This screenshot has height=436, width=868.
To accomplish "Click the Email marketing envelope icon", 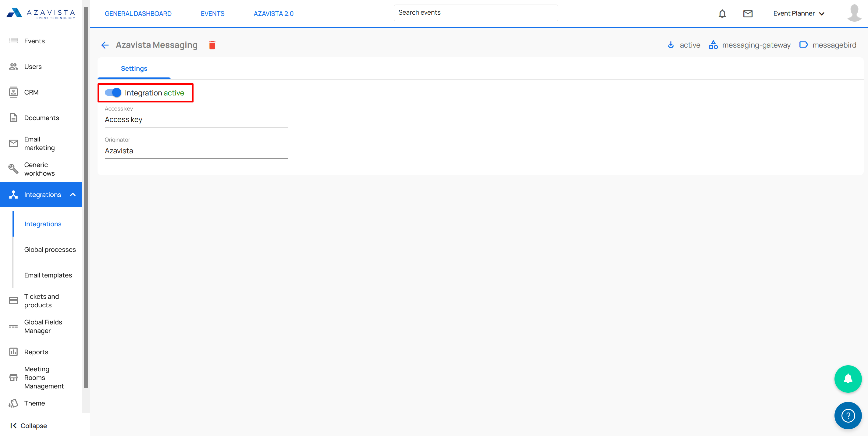I will (x=13, y=143).
